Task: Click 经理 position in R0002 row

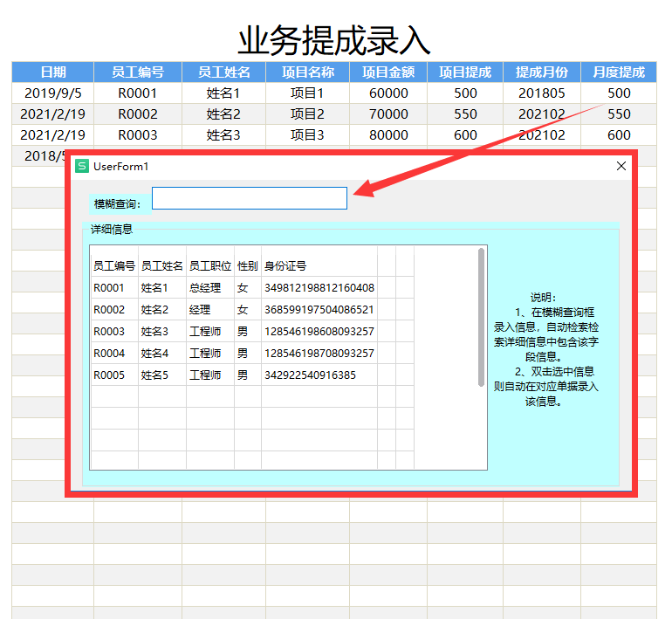Action: [200, 309]
